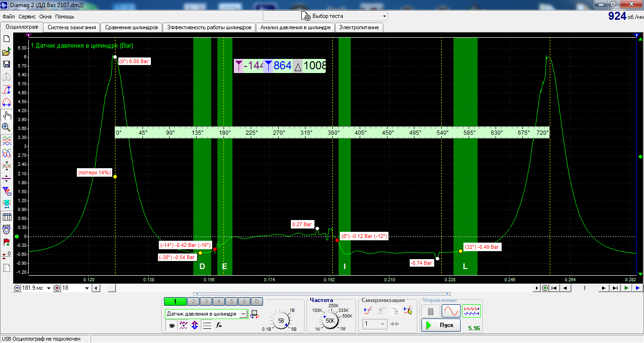Viewport: 644px width, 343px height.
Task: Toggle the horizontal lines display button
Action: pos(206,325)
